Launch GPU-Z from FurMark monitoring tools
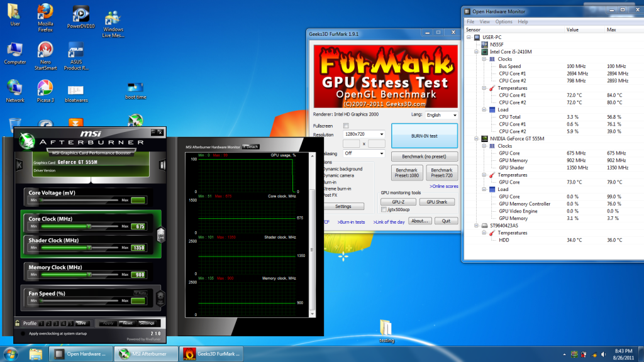The height and width of the screenshot is (362, 644). click(398, 202)
